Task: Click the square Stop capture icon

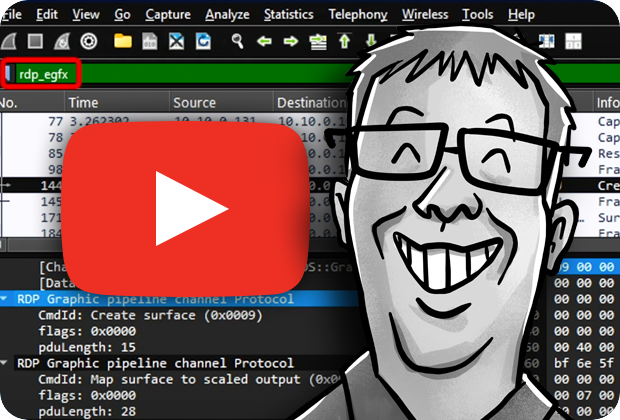Action: point(35,41)
